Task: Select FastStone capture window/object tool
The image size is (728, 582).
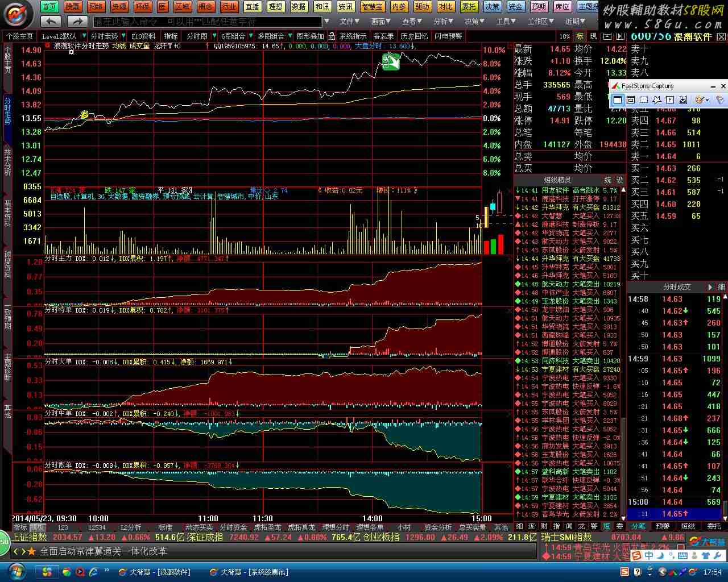Action: (631, 100)
